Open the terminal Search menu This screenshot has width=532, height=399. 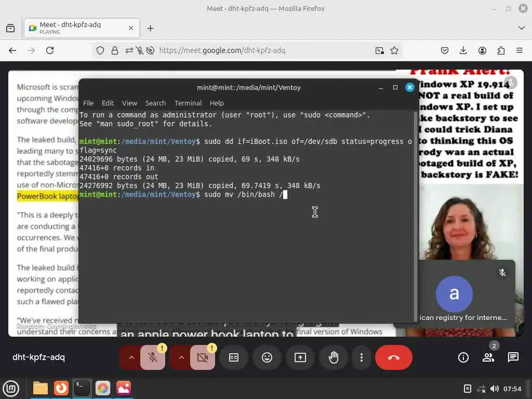click(x=156, y=103)
